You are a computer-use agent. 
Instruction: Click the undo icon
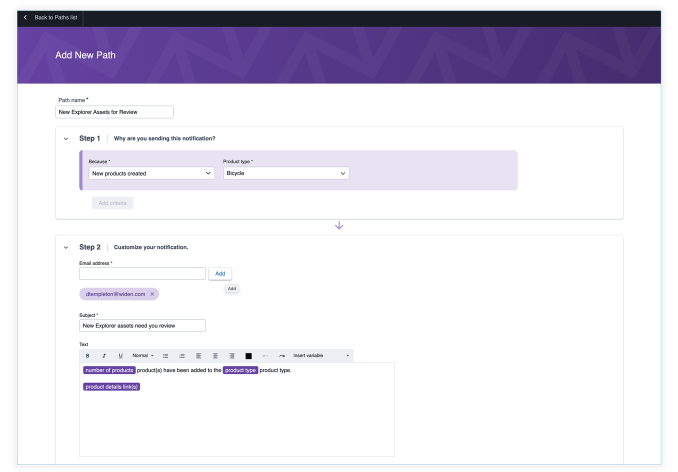pyautogui.click(x=265, y=356)
